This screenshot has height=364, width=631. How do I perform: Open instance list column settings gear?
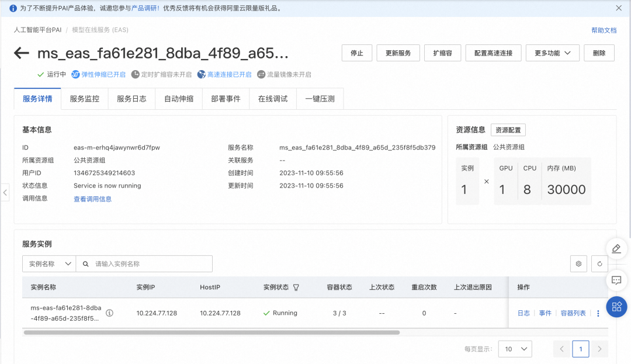tap(578, 264)
